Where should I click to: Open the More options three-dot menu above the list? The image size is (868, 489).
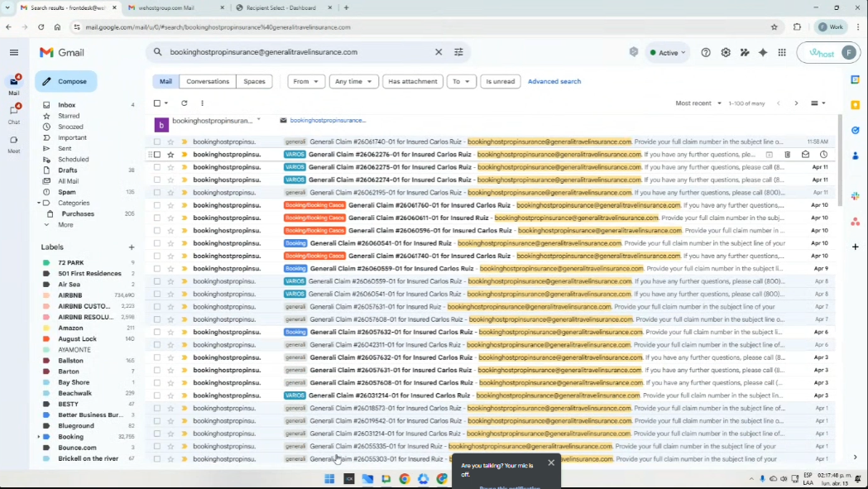[202, 103]
